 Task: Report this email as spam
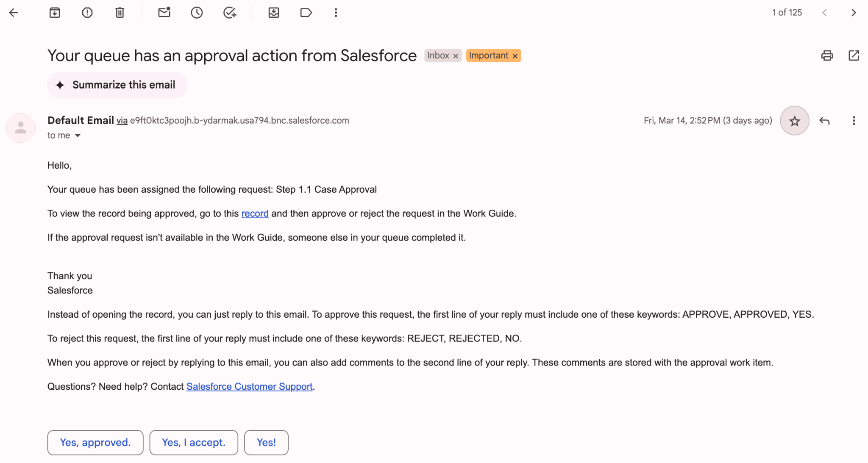[x=87, y=13]
